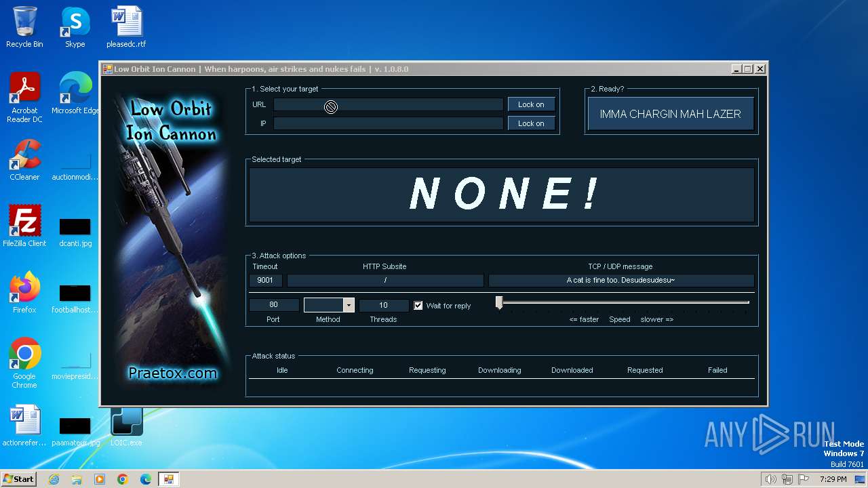
Task: Close the Low Orbit Ion Cannon window
Action: pos(760,69)
